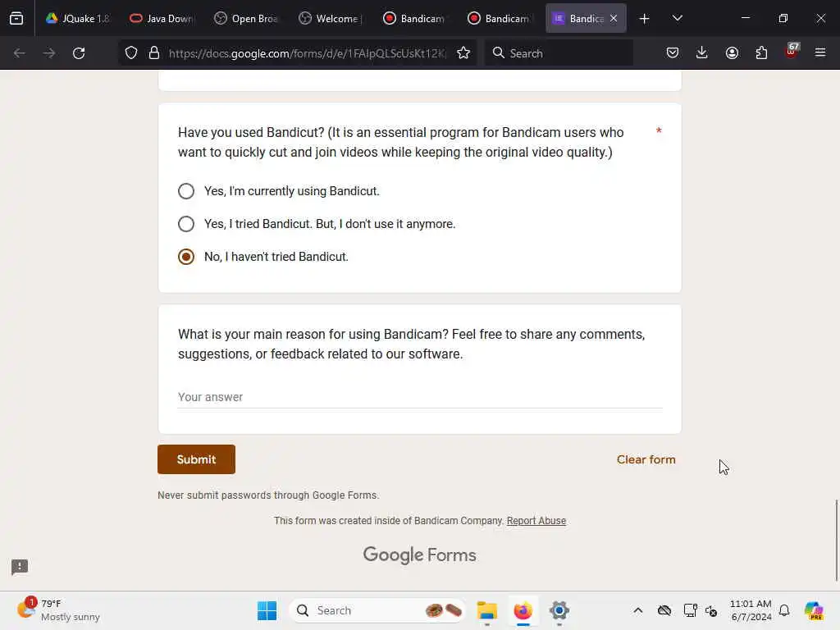
Task: Open the notification bell
Action: click(x=784, y=610)
